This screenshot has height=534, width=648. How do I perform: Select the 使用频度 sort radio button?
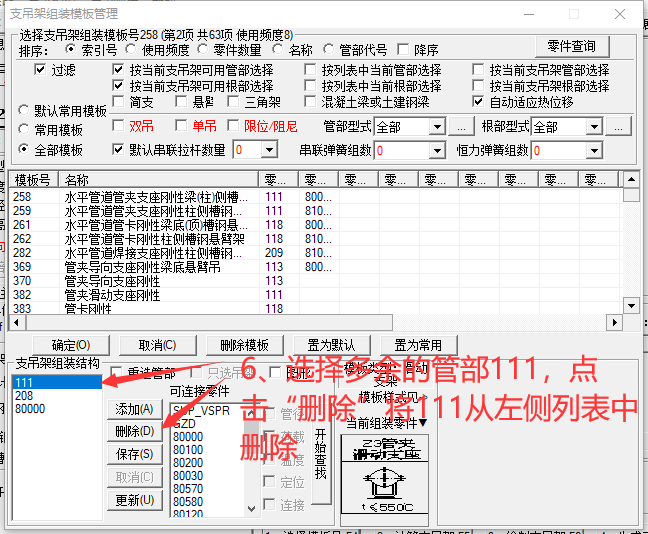(x=133, y=50)
